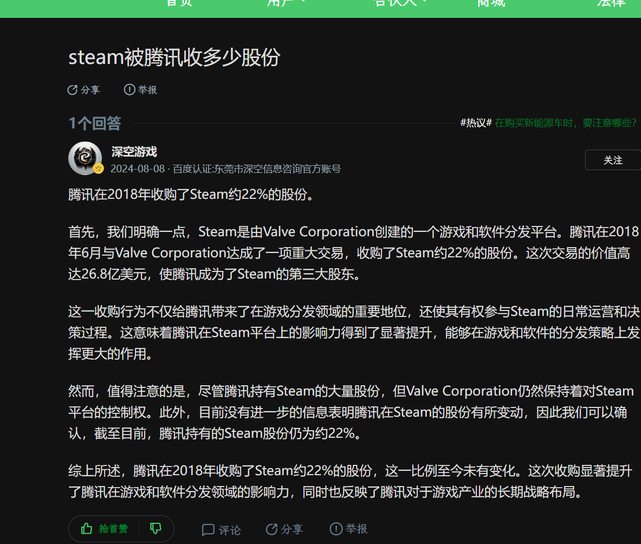Click the #热议# trending topic tag

[475, 123]
